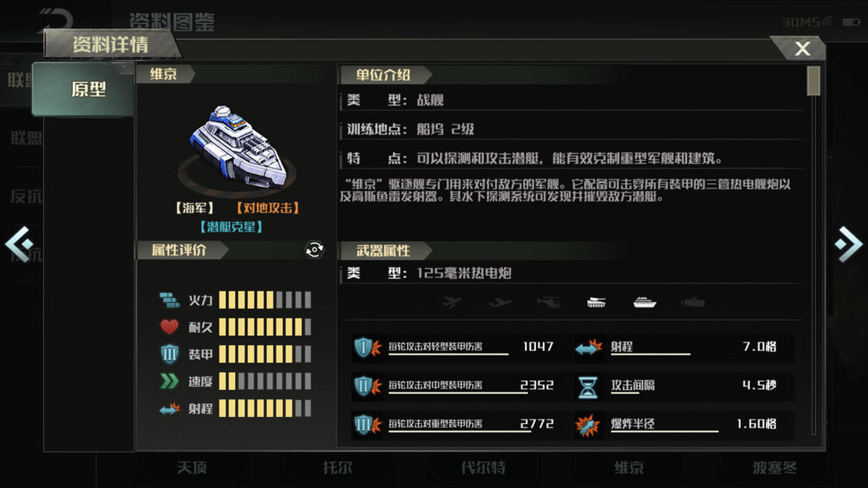The width and height of the screenshot is (868, 488).
Task: Switch to 托尔 unit tab
Action: (337, 468)
